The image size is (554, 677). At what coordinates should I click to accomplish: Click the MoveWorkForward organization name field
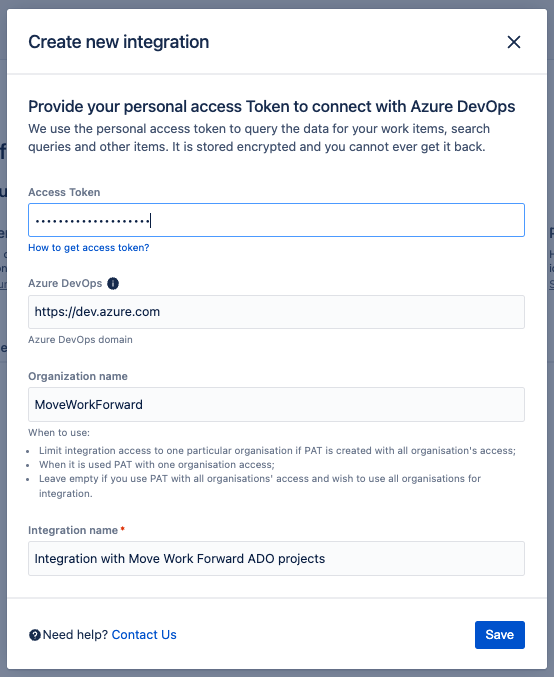coord(276,405)
